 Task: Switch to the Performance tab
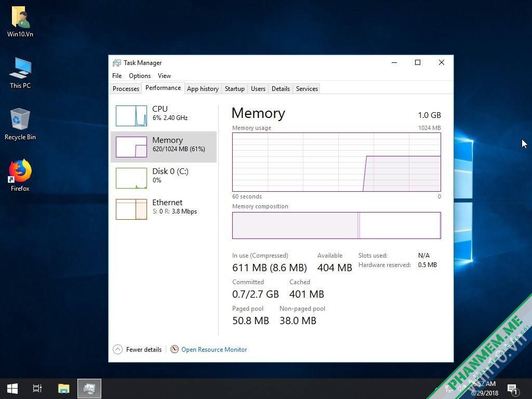163,88
